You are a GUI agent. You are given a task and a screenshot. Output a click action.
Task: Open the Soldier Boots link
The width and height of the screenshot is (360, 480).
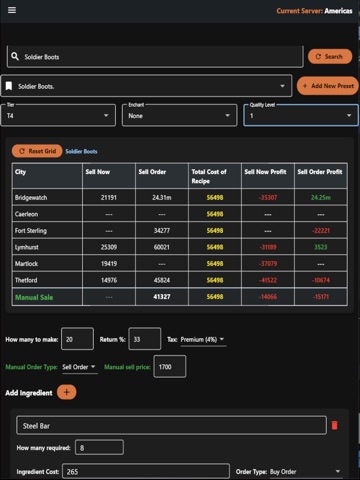coord(81,152)
